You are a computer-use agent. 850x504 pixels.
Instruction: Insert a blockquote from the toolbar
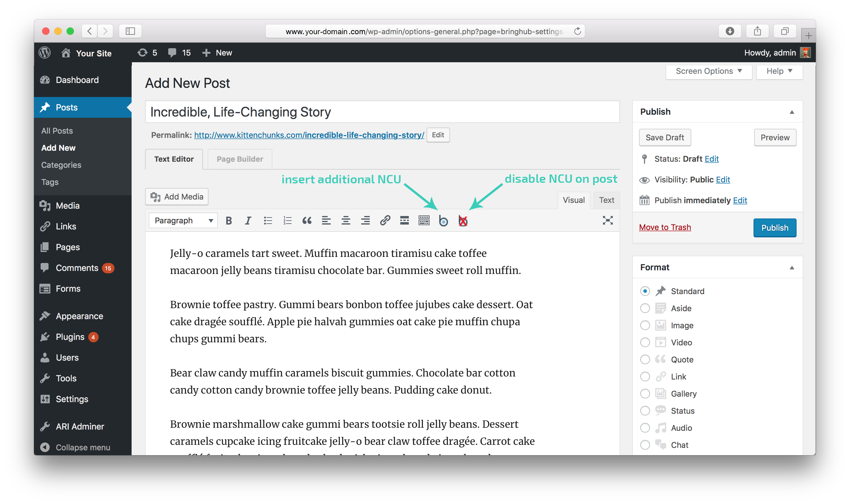307,221
